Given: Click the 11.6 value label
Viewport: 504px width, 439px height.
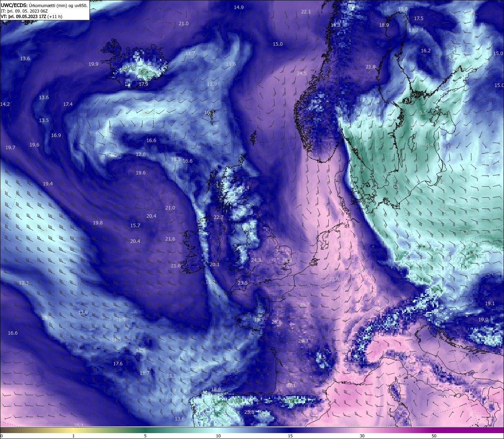Looking at the screenshot, I should (x=231, y=64).
